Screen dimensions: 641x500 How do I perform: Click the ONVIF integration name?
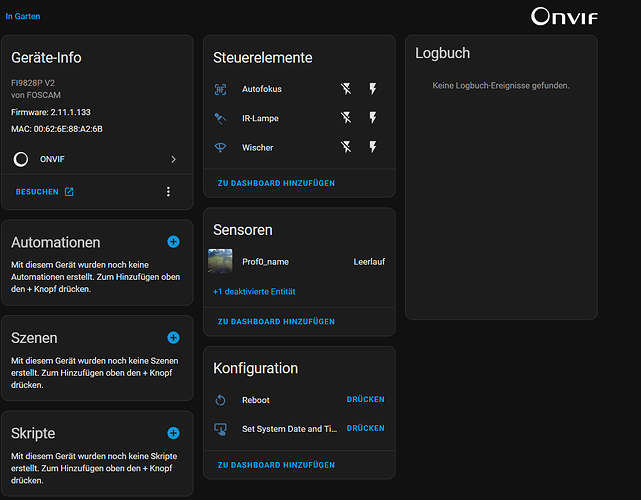pyautogui.click(x=52, y=159)
